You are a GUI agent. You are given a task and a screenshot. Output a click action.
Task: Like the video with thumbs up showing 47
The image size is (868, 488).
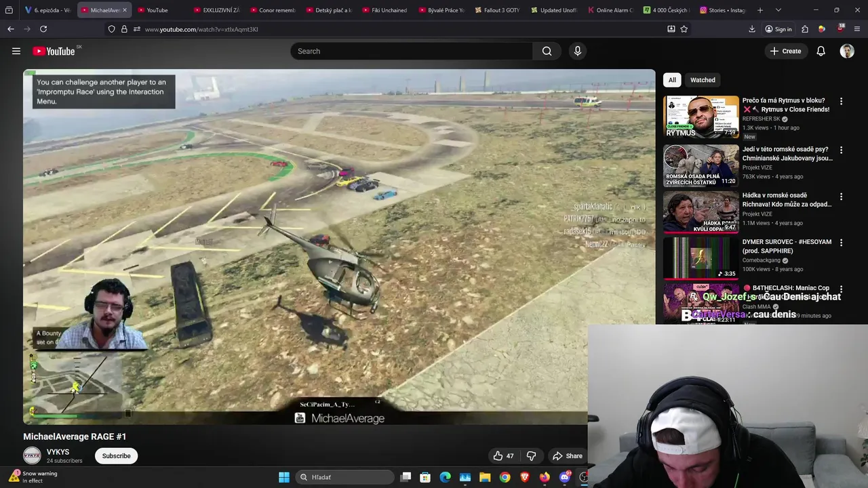click(503, 456)
